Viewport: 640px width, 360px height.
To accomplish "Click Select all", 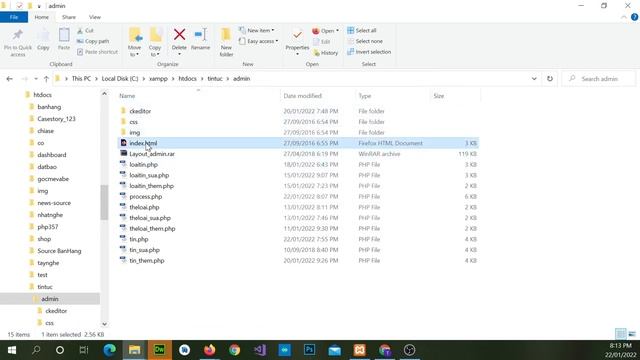I will (x=362, y=31).
